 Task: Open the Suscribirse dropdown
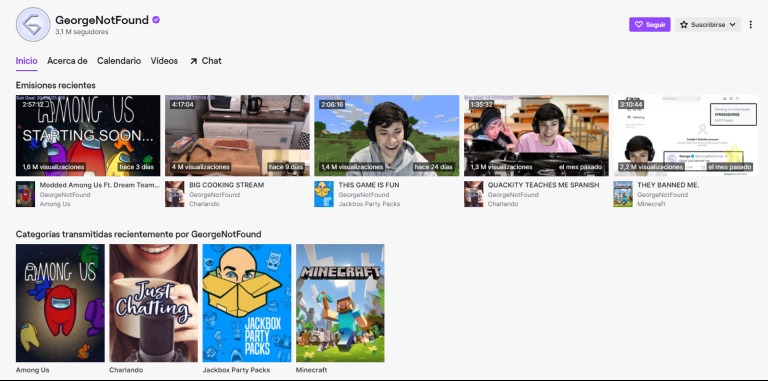tap(708, 24)
